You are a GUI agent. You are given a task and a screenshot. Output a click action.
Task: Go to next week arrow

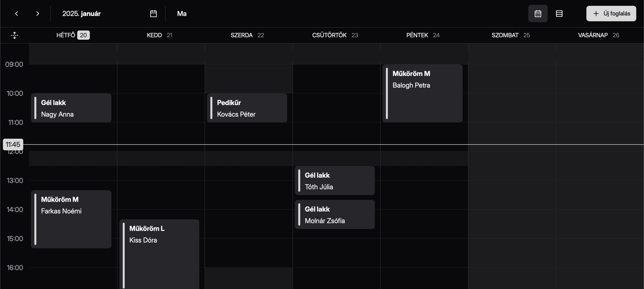click(x=38, y=14)
